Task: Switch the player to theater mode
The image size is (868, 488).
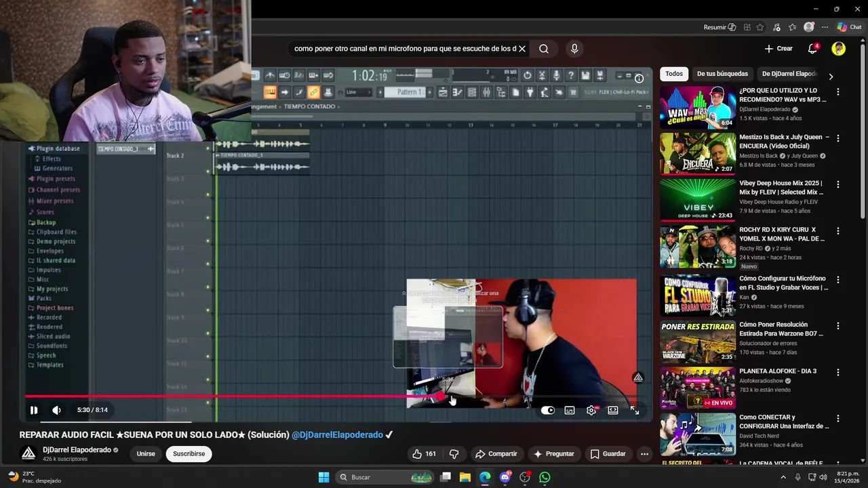Action: coord(613,410)
